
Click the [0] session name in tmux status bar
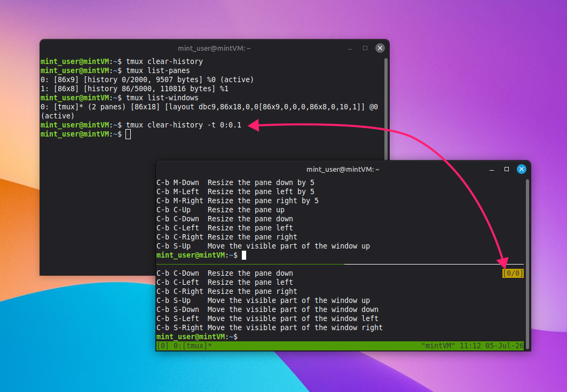163,346
